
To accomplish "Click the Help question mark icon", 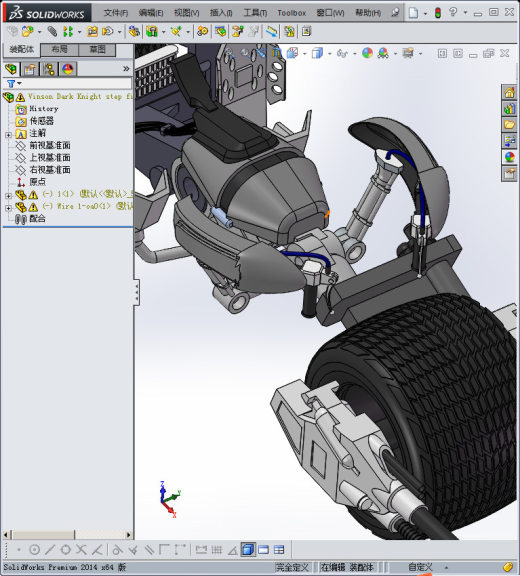I will [x=453, y=12].
